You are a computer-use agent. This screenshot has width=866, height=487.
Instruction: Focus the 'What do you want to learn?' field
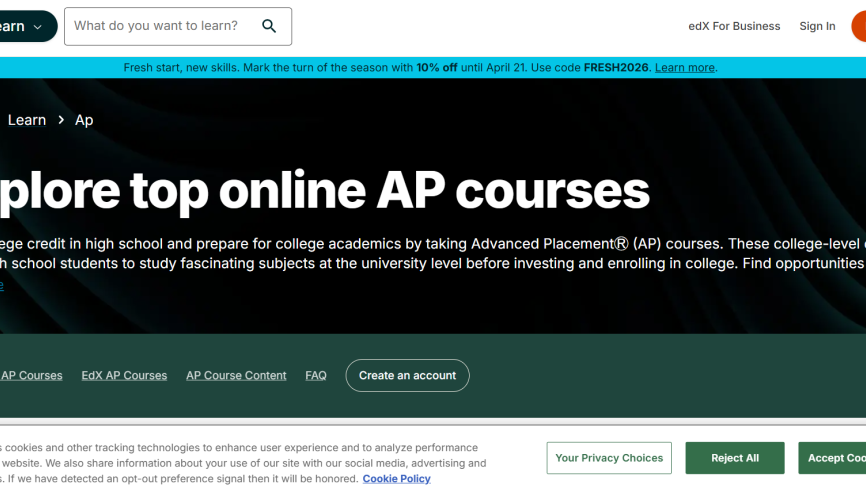coord(160,26)
